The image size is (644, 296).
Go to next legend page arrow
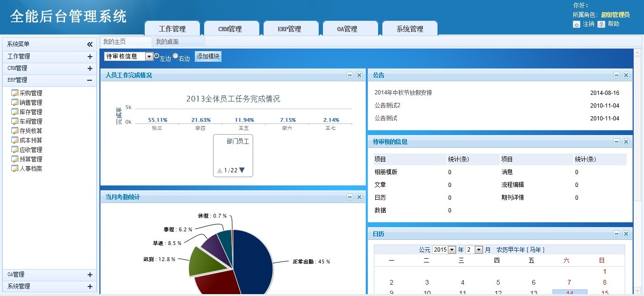[242, 170]
